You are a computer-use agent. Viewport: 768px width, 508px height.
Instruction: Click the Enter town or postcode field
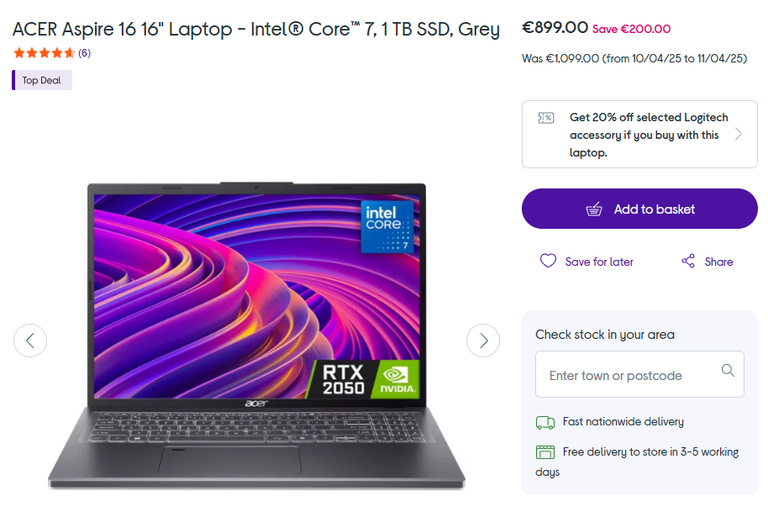click(x=639, y=374)
